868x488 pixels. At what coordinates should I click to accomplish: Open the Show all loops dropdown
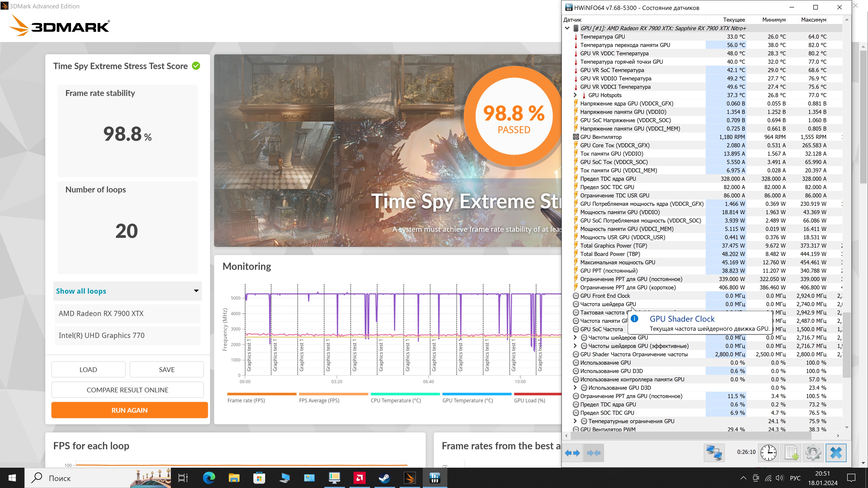tap(127, 291)
